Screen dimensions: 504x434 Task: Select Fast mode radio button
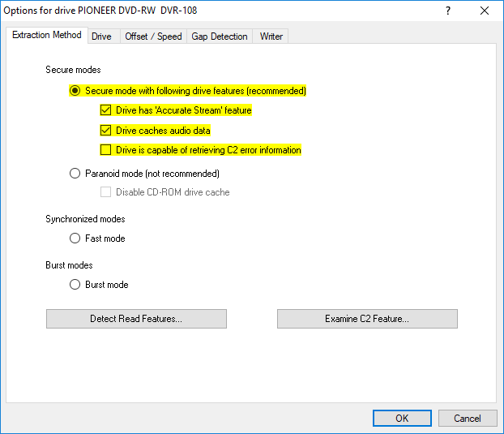coord(75,238)
